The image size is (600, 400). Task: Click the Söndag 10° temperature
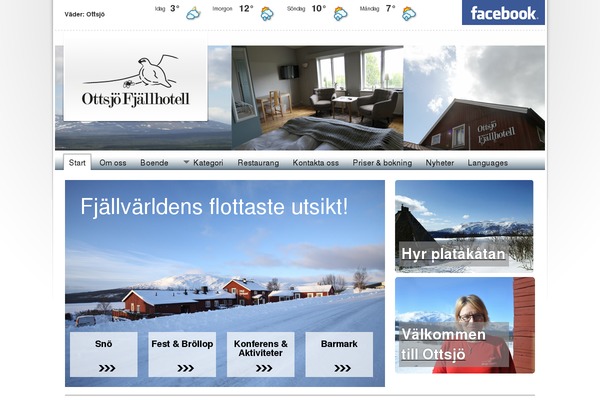coord(319,8)
